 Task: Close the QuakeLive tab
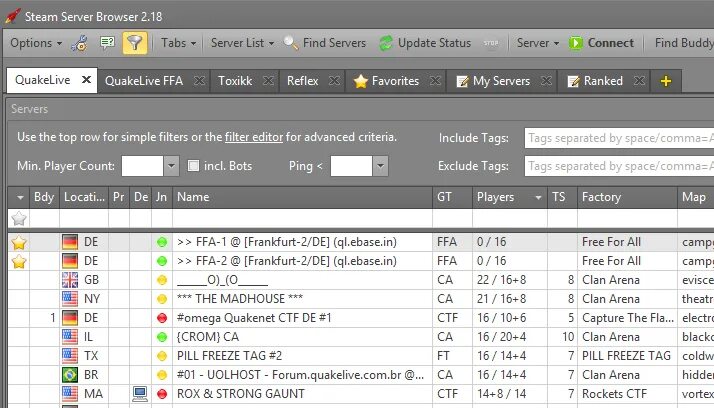(x=86, y=80)
